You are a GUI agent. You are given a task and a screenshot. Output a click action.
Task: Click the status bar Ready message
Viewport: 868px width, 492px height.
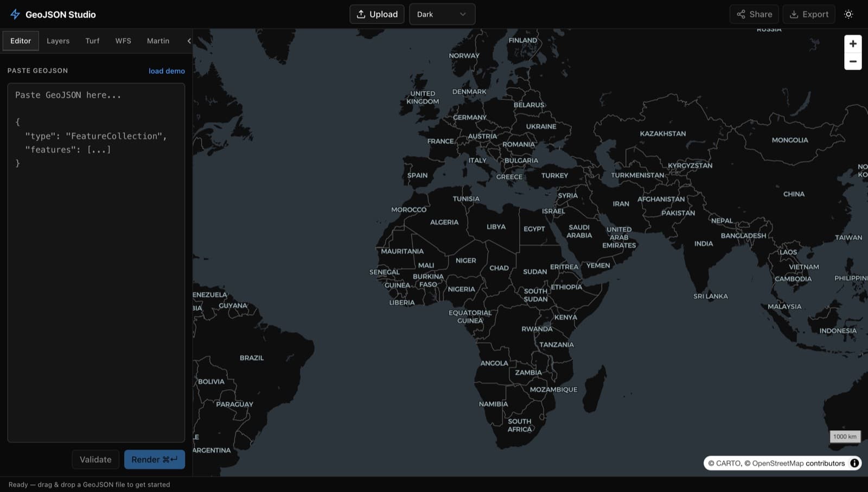89,484
